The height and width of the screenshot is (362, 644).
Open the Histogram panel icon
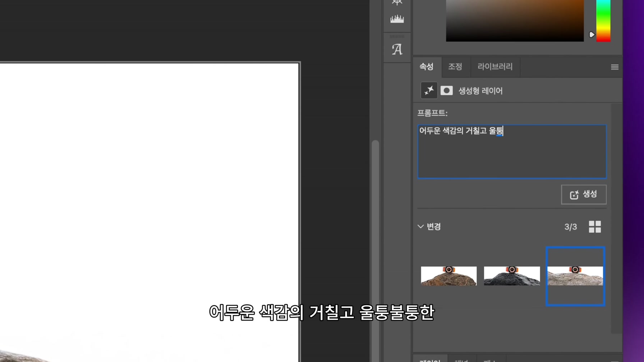397,19
